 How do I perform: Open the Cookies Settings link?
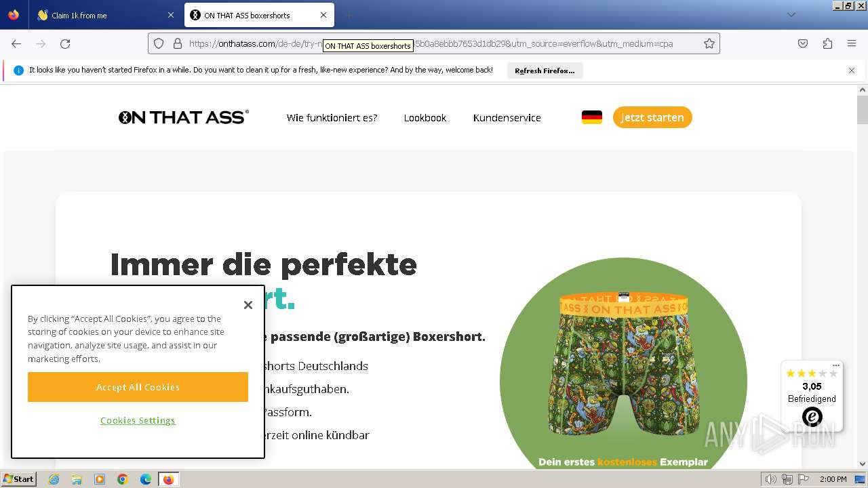point(138,420)
